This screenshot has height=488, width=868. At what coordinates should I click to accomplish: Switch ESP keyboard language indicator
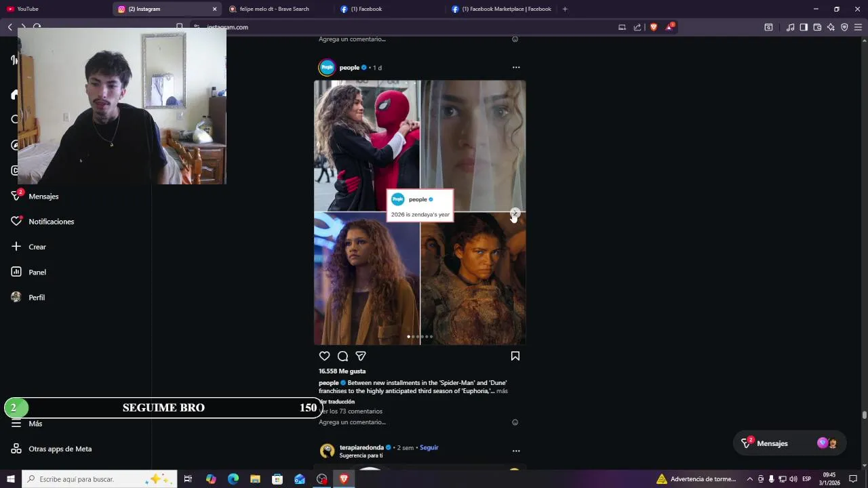point(807,479)
